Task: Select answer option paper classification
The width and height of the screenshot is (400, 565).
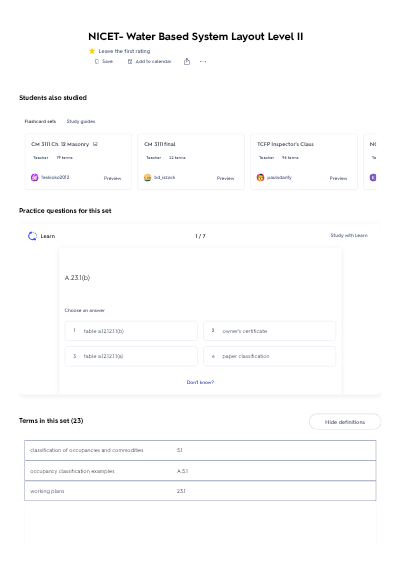Action: 270,356
